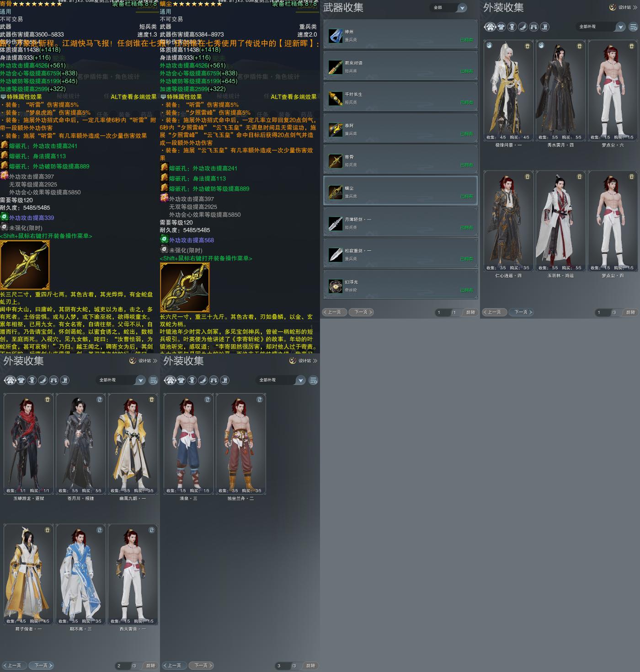
Task: Click the 君来对语 weapon icon
Action: coord(336,67)
